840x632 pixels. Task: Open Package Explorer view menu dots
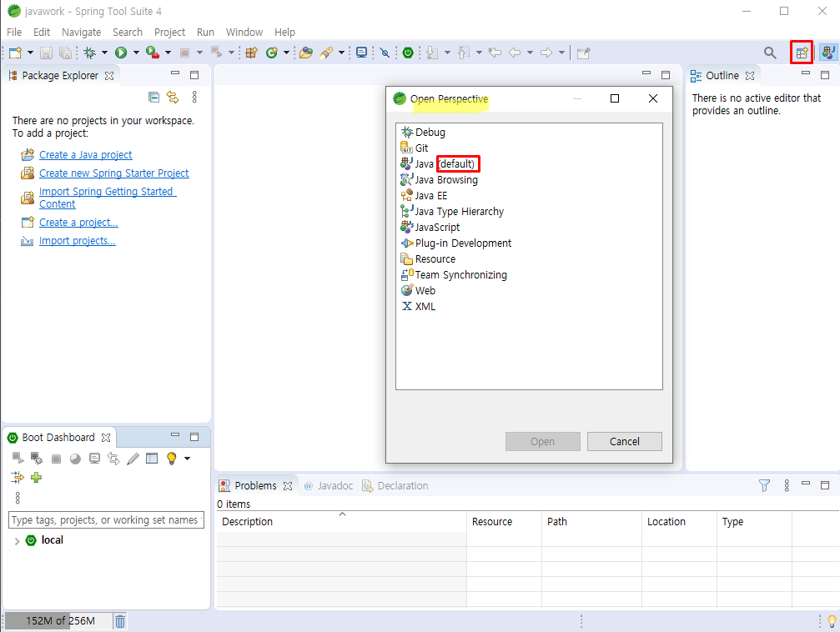coord(194,97)
